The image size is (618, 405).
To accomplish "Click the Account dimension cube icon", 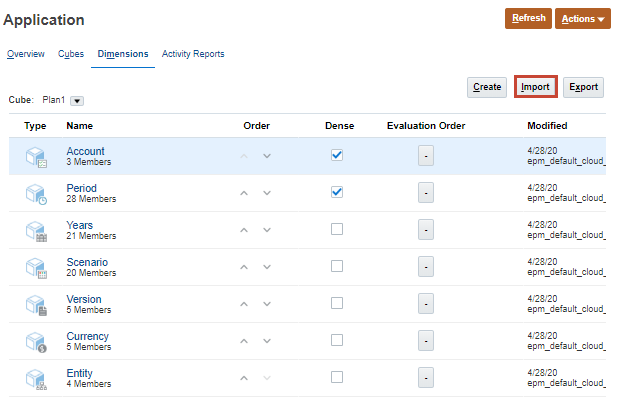I will tap(36, 156).
